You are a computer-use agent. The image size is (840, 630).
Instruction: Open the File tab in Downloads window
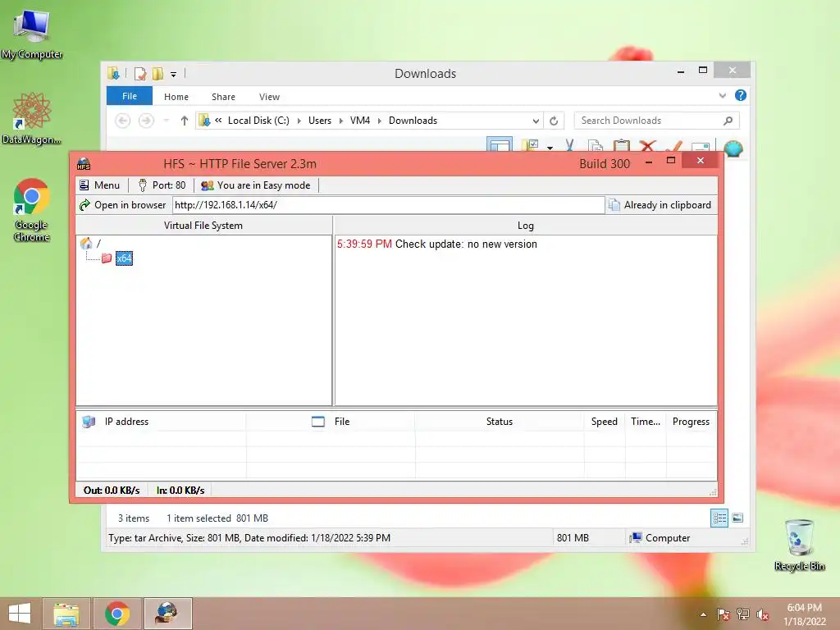coord(129,96)
